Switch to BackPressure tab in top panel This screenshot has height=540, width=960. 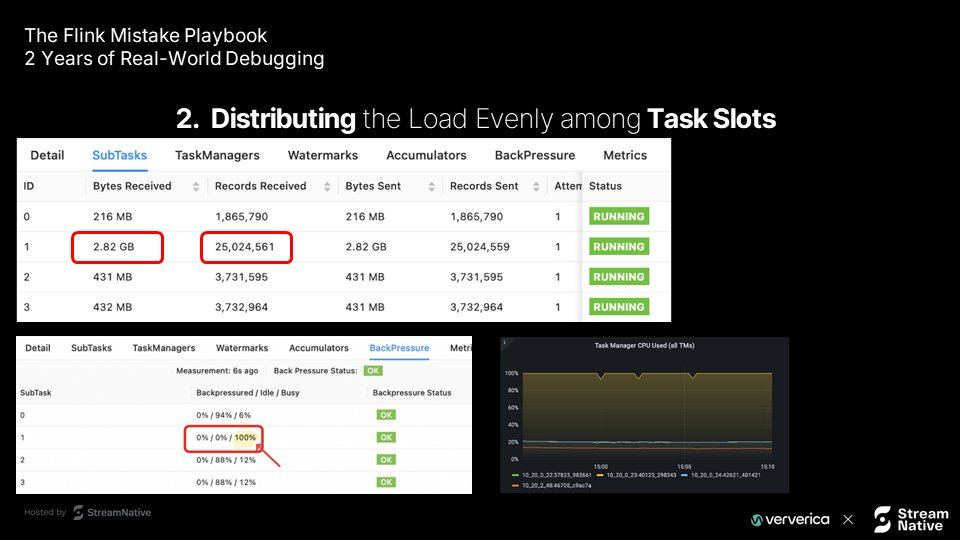coord(534,156)
